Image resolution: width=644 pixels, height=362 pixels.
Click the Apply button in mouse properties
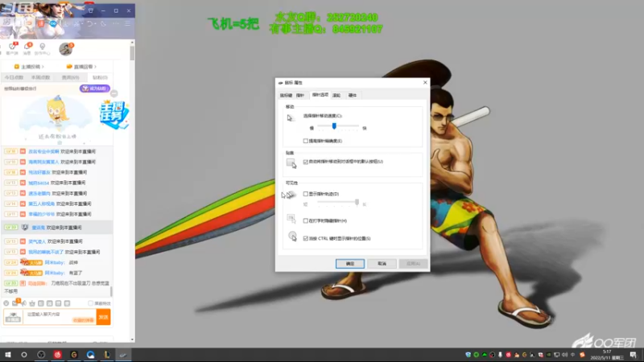(413, 264)
